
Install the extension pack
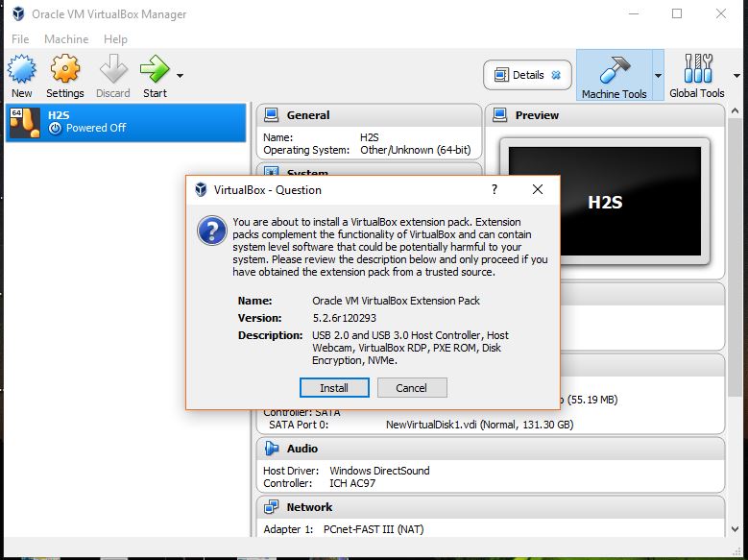pyautogui.click(x=334, y=388)
